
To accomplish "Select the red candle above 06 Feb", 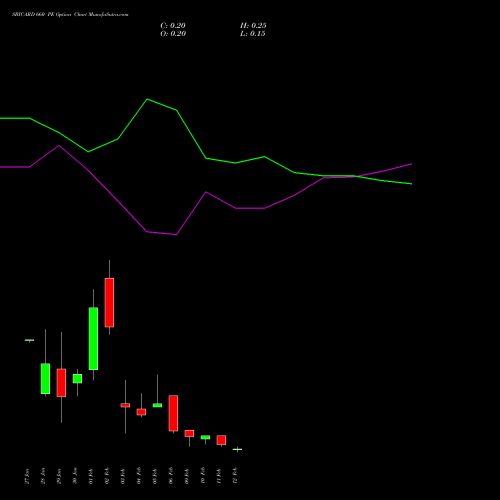I will coord(173,413).
